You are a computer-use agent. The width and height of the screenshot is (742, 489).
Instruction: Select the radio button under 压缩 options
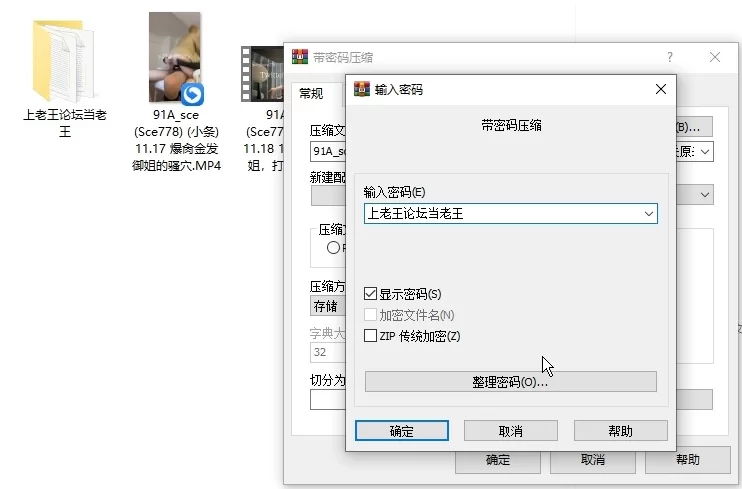click(333, 248)
